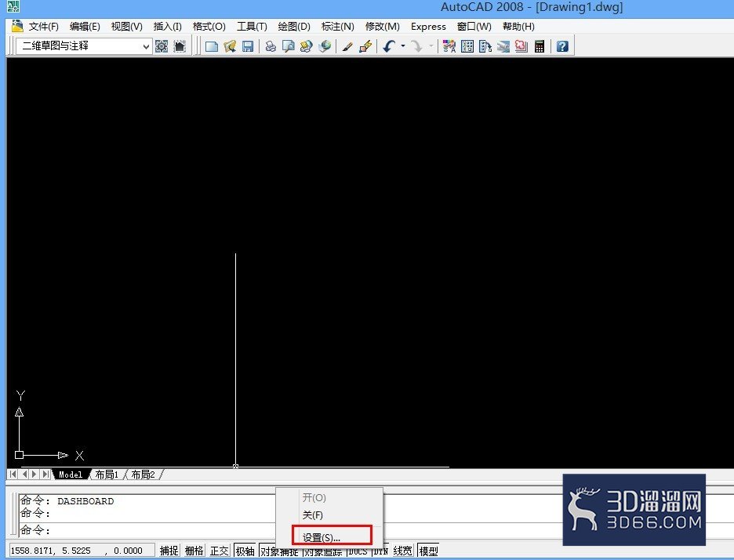Open the 工具(T) menu
The height and width of the screenshot is (560, 734).
pos(252,26)
